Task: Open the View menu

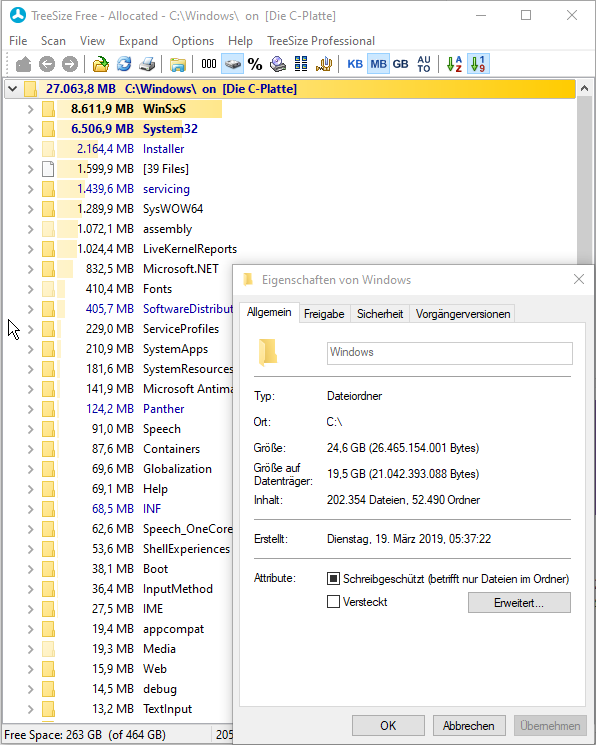Action: tap(92, 41)
